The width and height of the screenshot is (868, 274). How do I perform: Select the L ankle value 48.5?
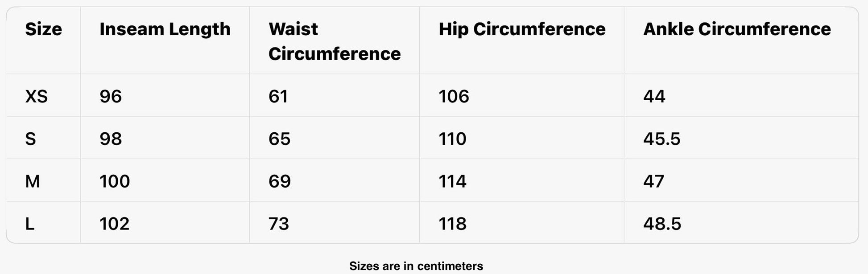click(x=662, y=224)
